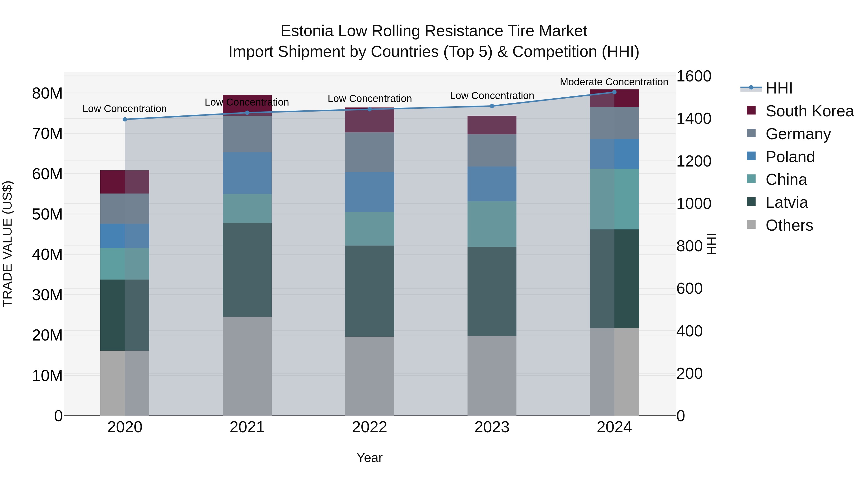Click the 2022 x-axis tick label

(x=370, y=427)
